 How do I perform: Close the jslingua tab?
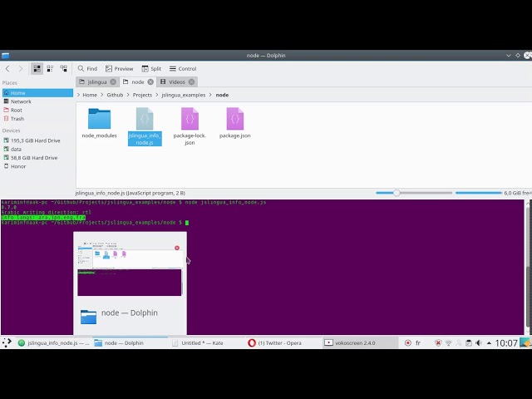pyautogui.click(x=113, y=81)
